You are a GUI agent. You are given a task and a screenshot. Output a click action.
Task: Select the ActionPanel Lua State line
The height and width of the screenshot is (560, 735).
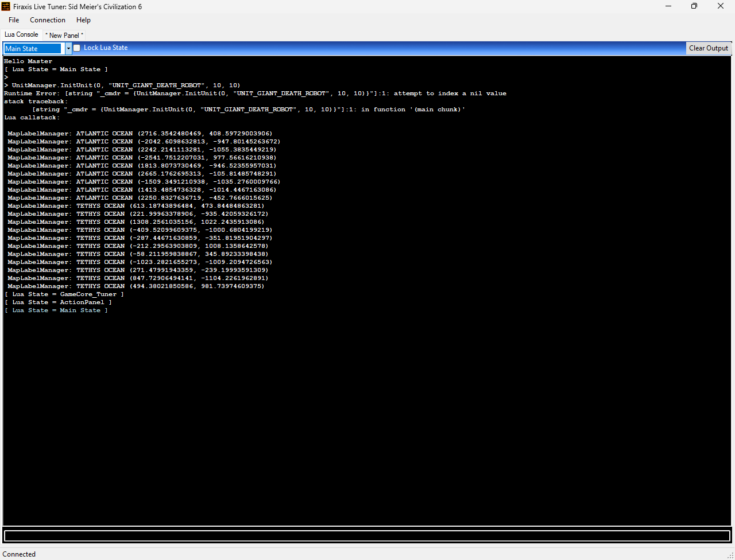58,302
